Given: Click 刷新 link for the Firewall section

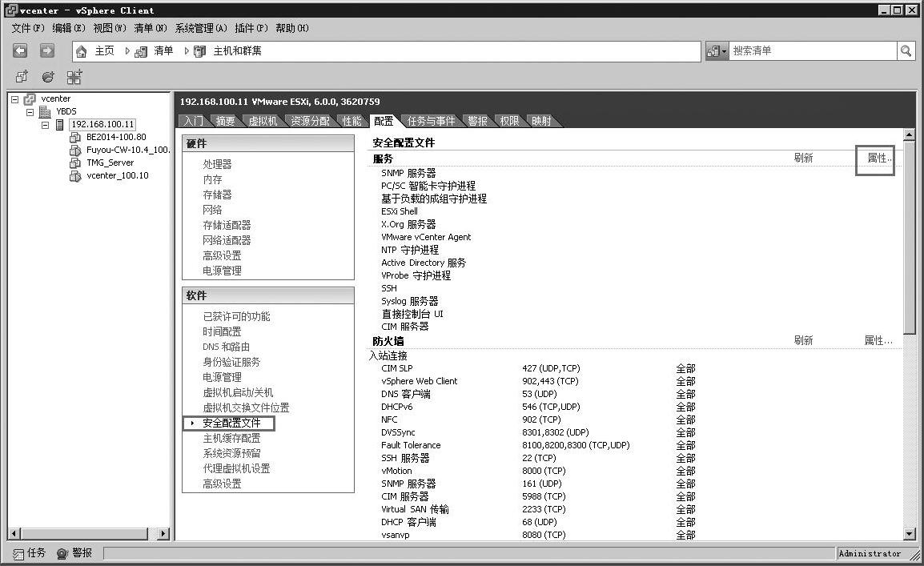Looking at the screenshot, I should (803, 340).
